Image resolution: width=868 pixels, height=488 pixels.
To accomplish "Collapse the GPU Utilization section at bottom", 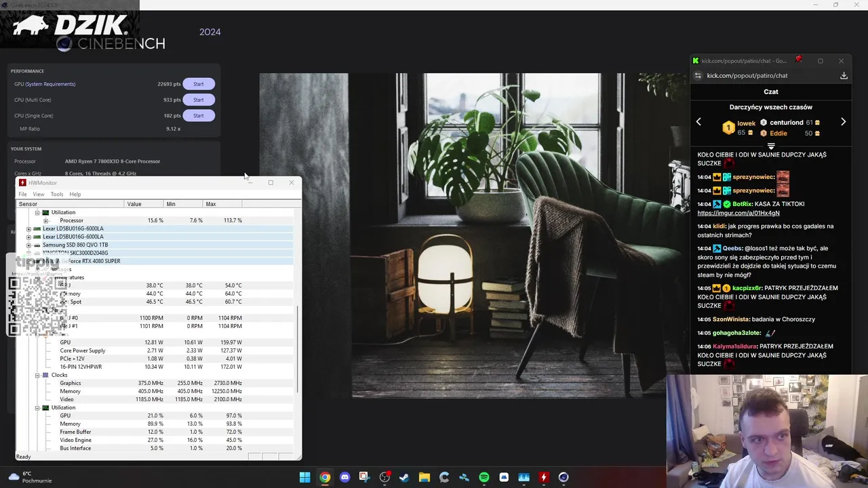I will pyautogui.click(x=37, y=407).
